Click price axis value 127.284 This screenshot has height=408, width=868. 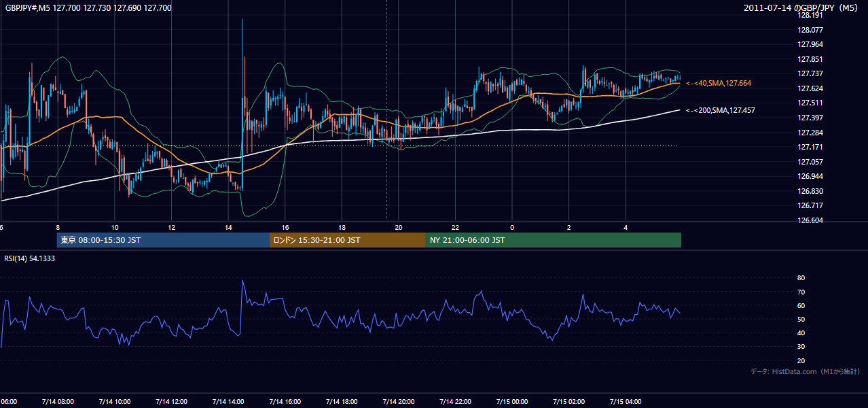(810, 133)
